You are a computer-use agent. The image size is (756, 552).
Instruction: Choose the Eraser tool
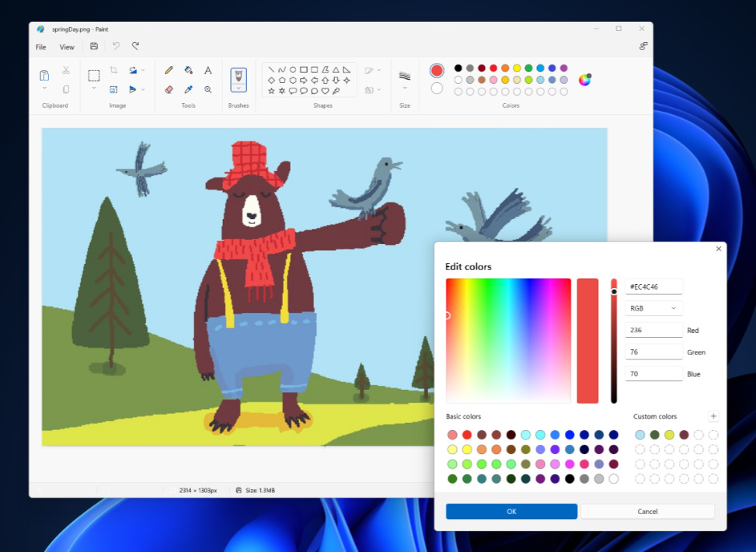[169, 89]
